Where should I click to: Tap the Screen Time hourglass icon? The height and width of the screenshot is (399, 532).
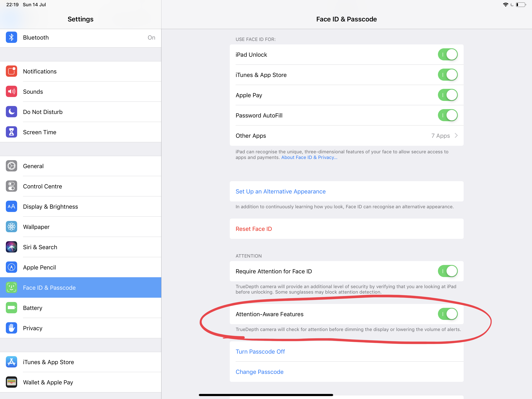point(11,132)
